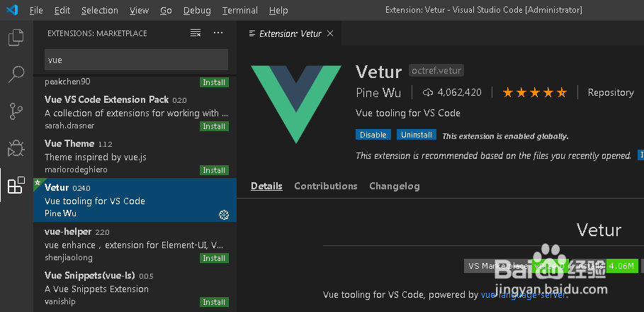Screen dimensions: 644x312
Task: Open the Debug view in activity bar
Action: click(x=16, y=148)
